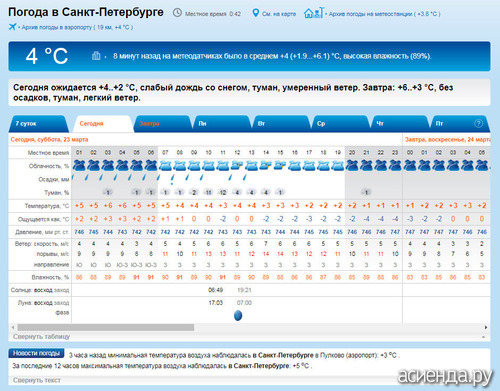The height and width of the screenshot is (391, 500).
Task: Click the clock icon beside local time
Action: point(177,13)
